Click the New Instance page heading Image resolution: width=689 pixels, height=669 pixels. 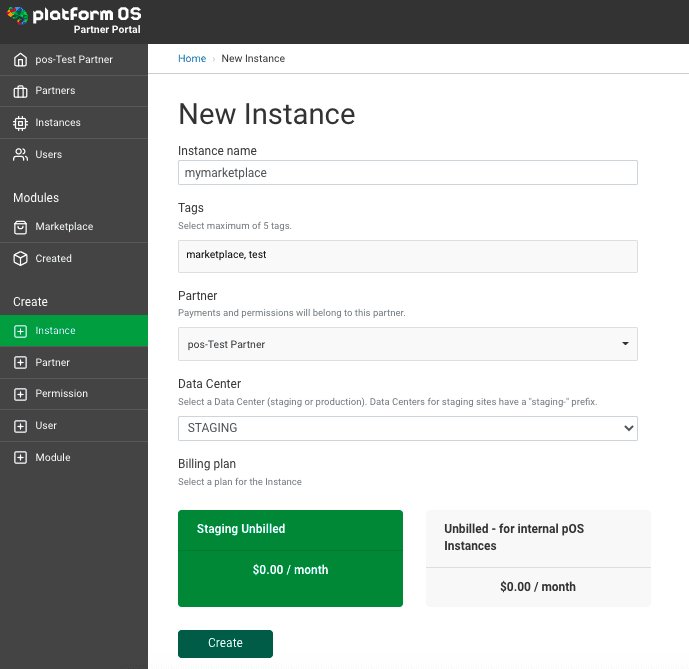tap(267, 114)
